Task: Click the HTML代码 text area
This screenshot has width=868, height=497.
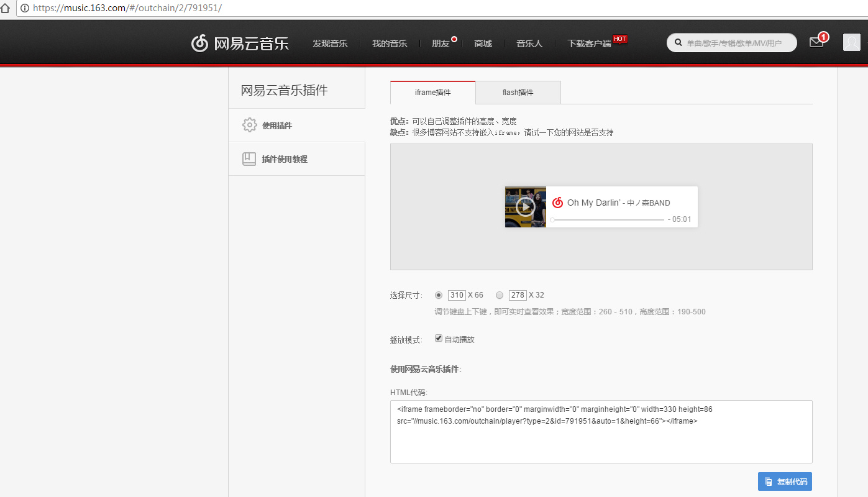Action: (x=601, y=432)
